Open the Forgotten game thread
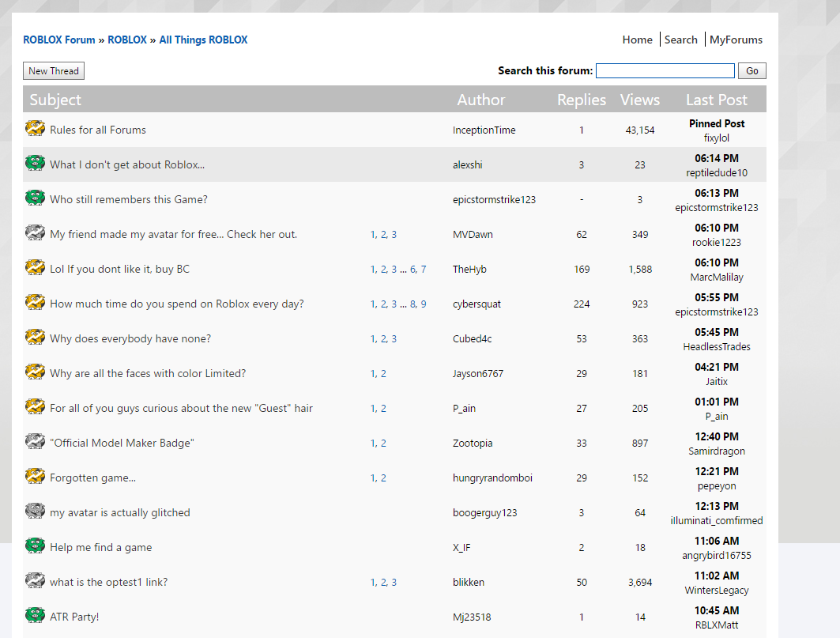This screenshot has width=840, height=638. (92, 478)
